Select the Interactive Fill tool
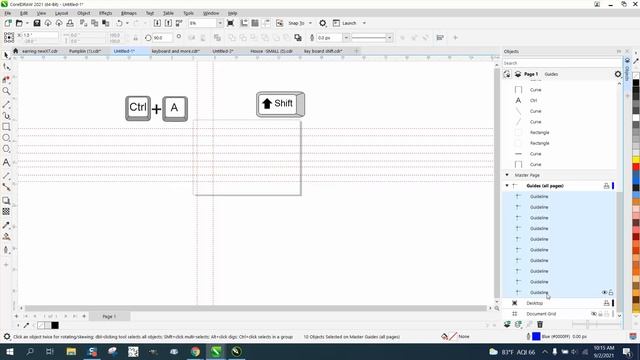 (x=6, y=237)
